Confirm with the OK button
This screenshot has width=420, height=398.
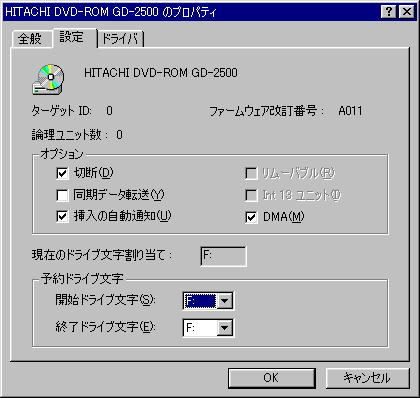272,378
